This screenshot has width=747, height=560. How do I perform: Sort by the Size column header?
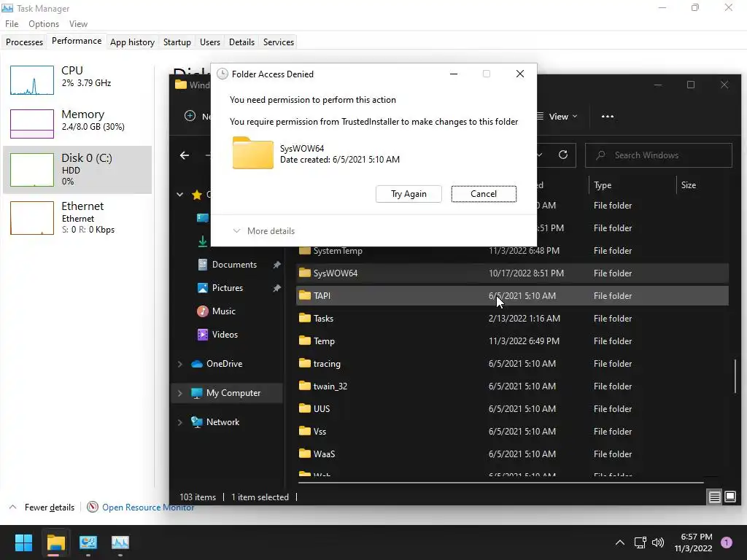689,185
